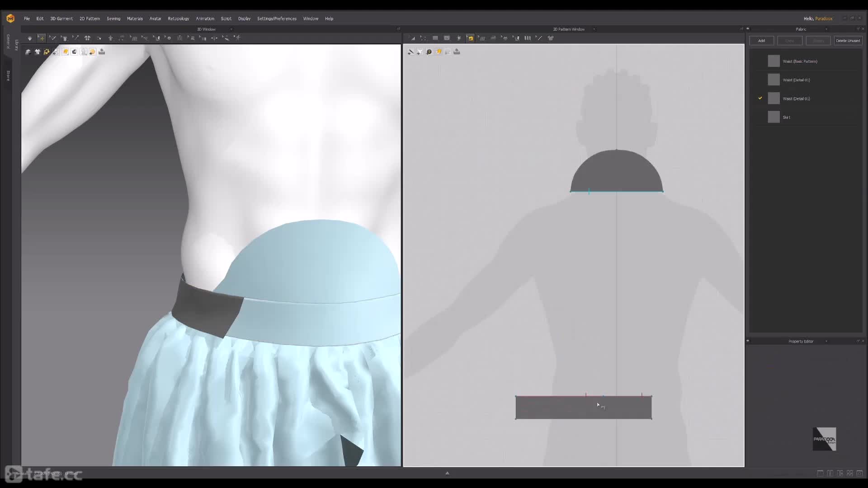
Task: Toggle yellow texture display in 2D view
Action: tap(439, 52)
